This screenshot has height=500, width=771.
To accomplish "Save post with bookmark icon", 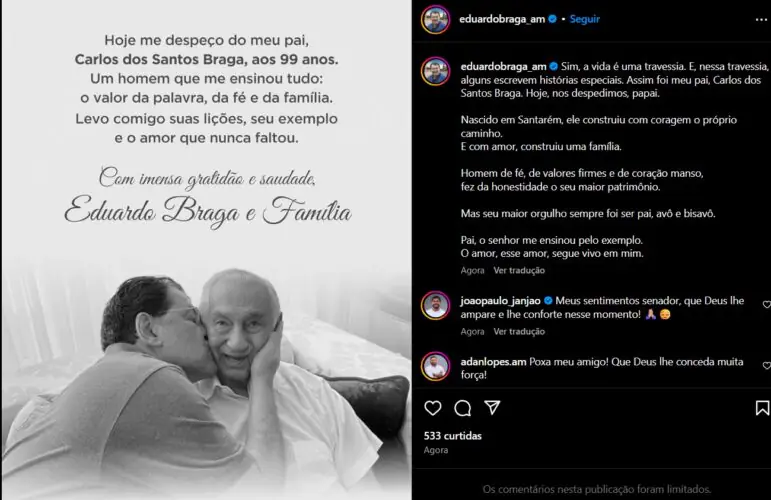I will [762, 408].
